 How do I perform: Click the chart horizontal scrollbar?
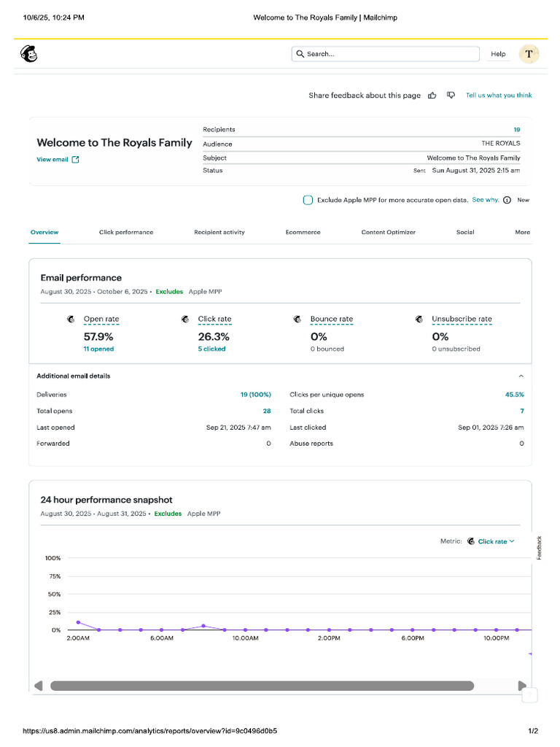pos(262,686)
